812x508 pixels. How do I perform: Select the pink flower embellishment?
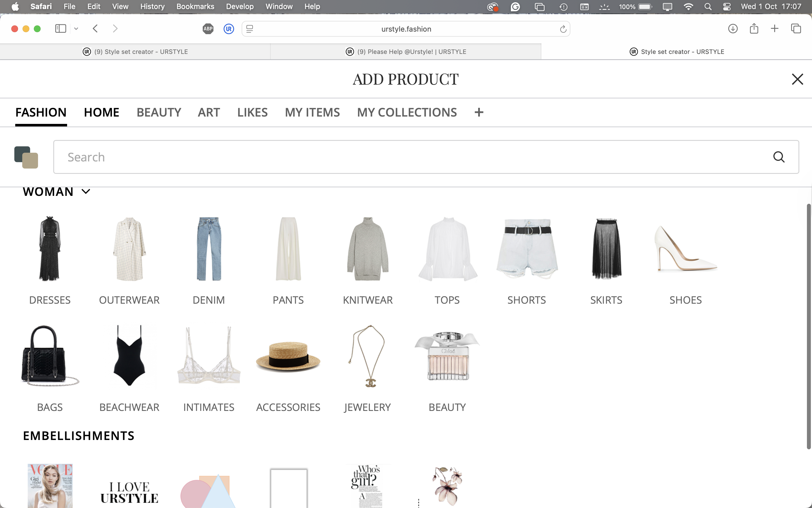click(447, 486)
